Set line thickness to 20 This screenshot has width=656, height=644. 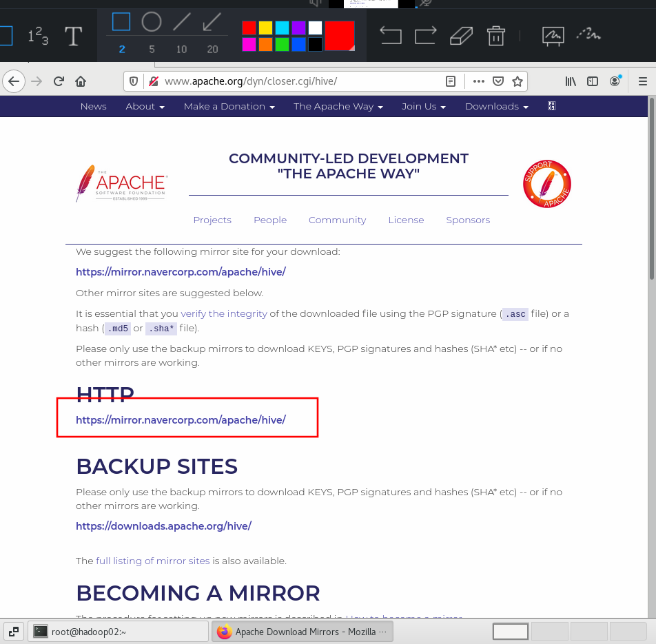[x=212, y=50]
